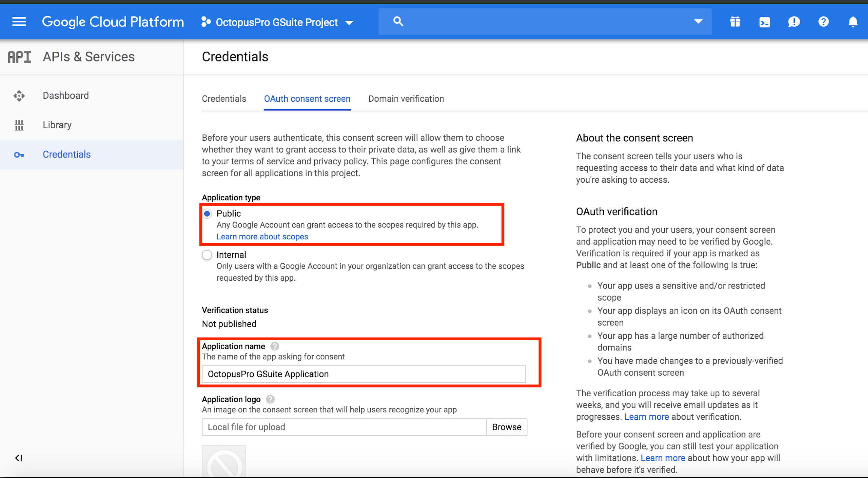Focus the top search bar field

(x=545, y=22)
